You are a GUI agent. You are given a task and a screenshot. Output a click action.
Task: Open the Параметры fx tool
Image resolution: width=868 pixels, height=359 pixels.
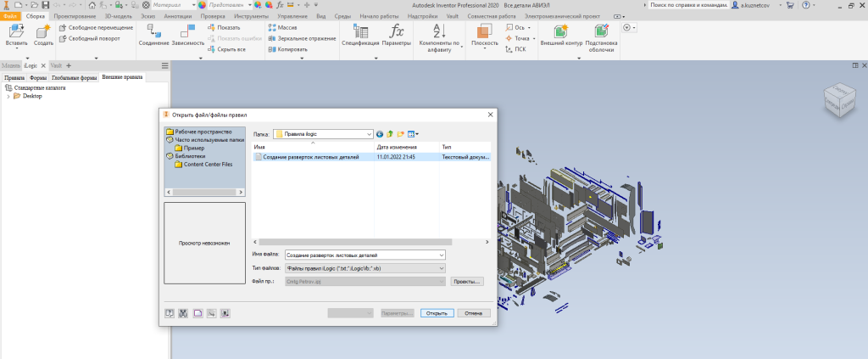[x=396, y=31]
